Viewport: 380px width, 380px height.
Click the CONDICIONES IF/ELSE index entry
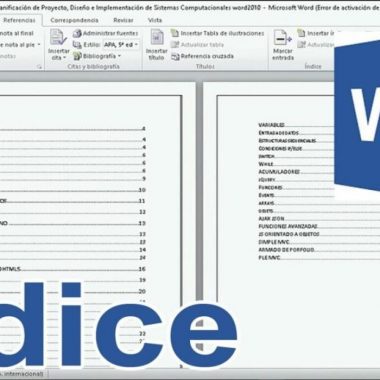point(280,148)
